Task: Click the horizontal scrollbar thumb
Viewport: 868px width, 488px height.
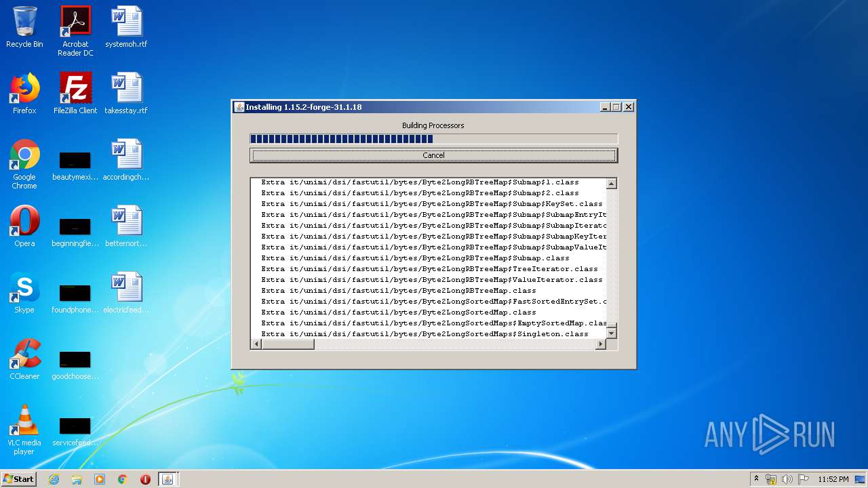Action: click(x=288, y=344)
